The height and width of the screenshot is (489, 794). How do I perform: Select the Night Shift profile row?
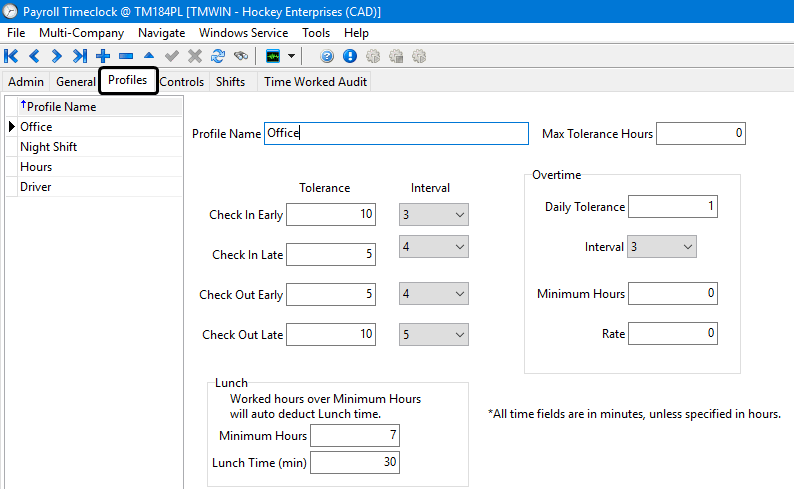(48, 147)
